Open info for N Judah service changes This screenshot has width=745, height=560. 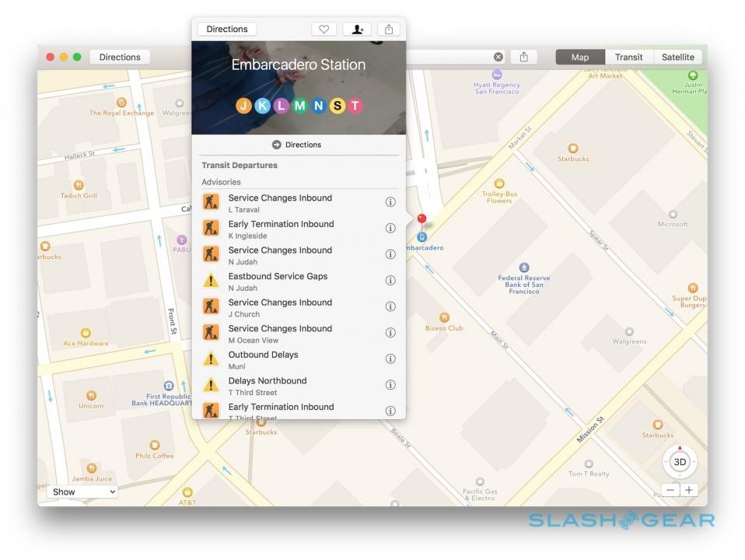[390, 254]
